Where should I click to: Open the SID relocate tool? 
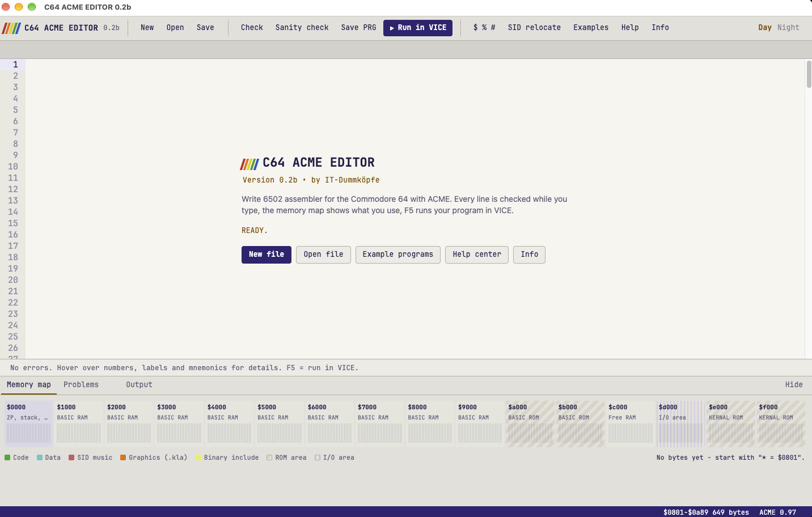534,28
